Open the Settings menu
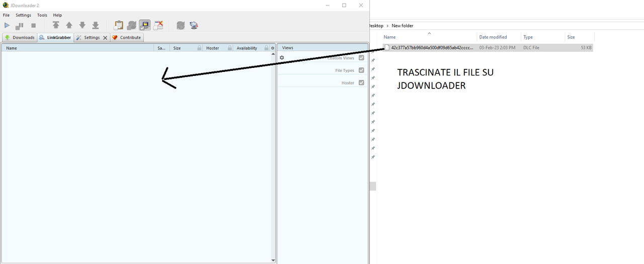644x264 pixels. (x=23, y=15)
